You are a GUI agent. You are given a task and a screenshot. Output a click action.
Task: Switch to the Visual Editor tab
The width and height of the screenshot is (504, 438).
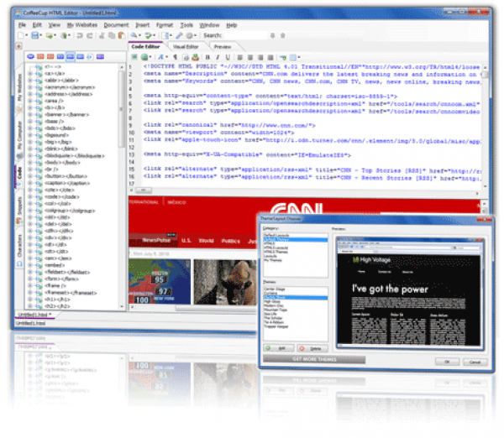[x=186, y=47]
